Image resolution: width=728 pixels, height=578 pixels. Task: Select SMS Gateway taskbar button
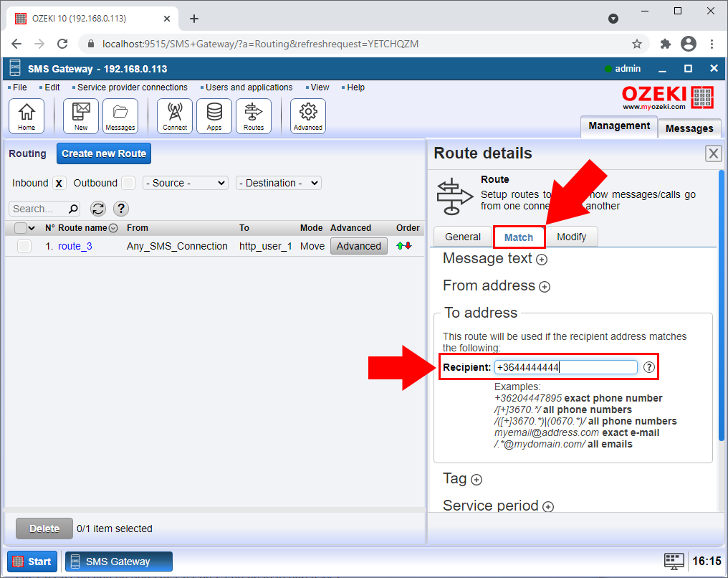tap(119, 562)
